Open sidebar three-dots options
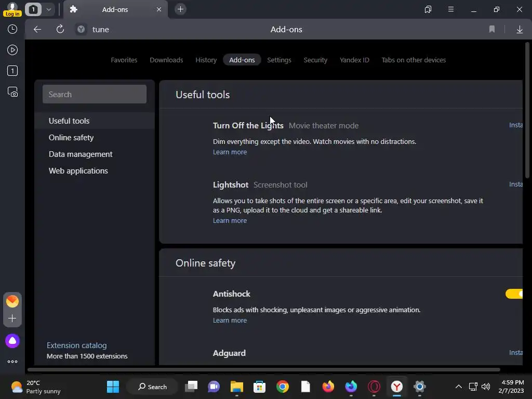Viewport: 532px width, 399px height. [12, 362]
